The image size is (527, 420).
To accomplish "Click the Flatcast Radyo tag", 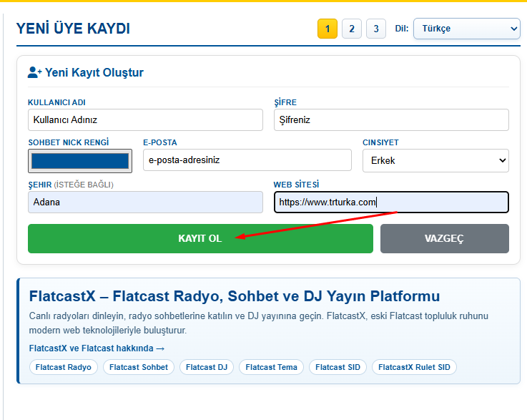I will click(x=64, y=367).
